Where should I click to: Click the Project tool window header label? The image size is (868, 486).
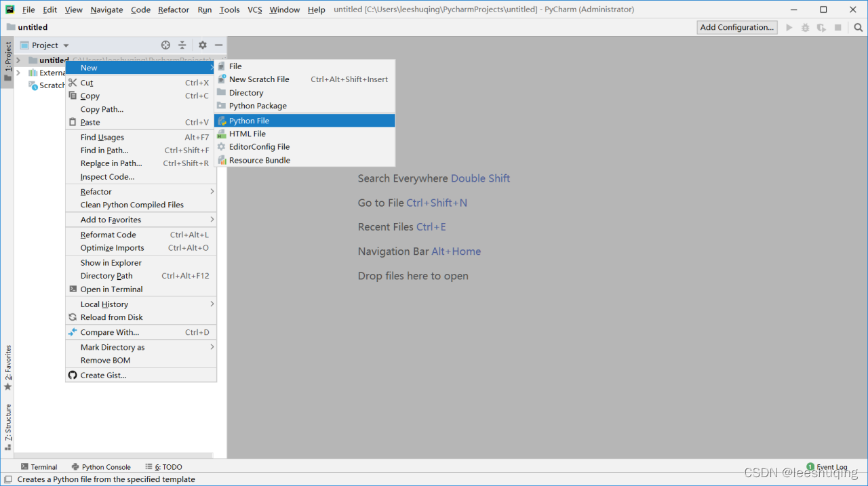(45, 45)
